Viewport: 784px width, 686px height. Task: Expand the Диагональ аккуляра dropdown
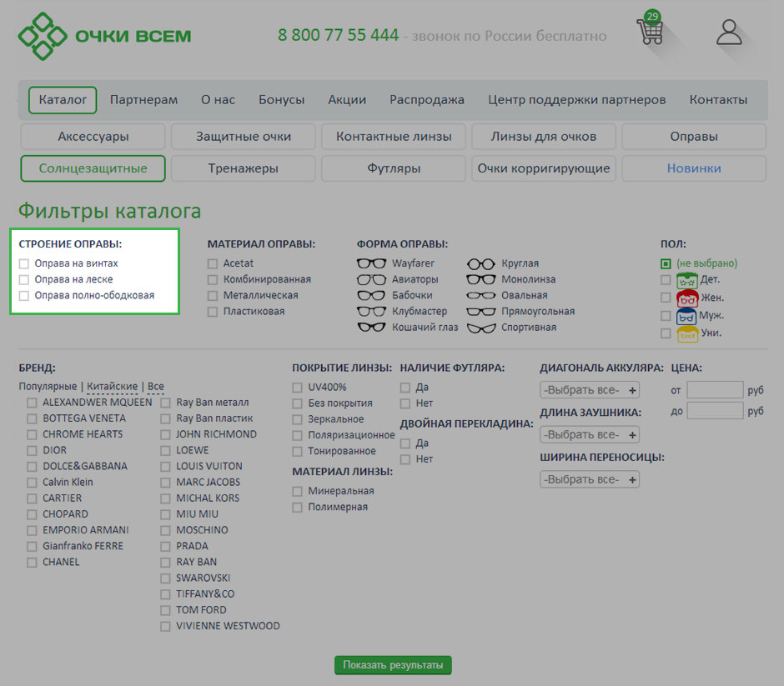click(x=590, y=390)
